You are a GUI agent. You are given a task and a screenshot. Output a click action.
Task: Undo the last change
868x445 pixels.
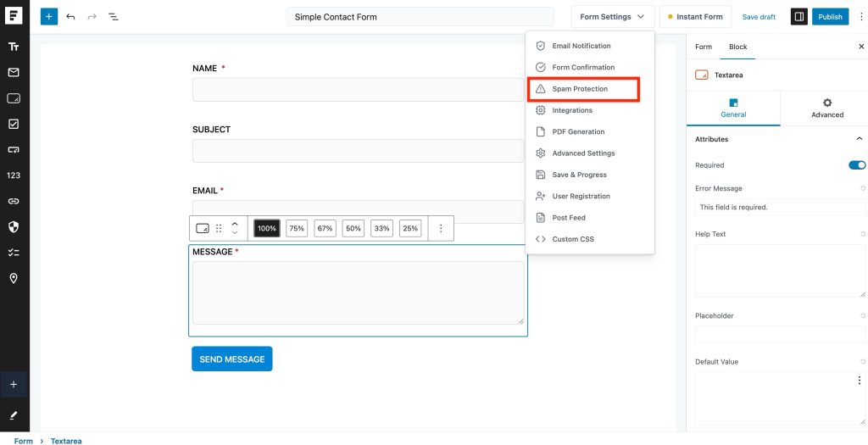pyautogui.click(x=70, y=17)
